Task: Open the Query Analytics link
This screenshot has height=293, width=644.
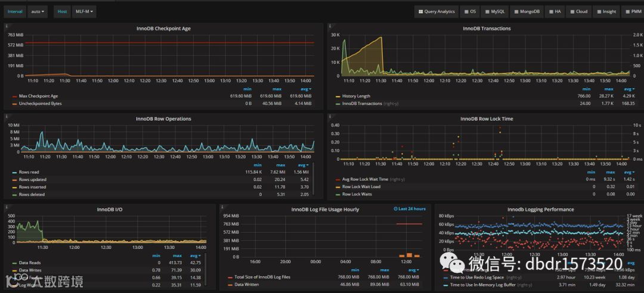Action: [x=436, y=11]
